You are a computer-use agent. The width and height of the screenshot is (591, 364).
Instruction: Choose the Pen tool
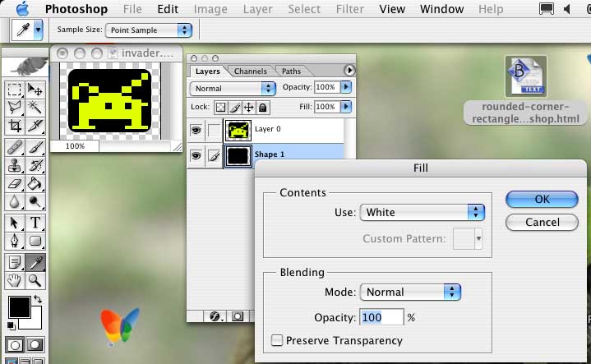click(x=15, y=241)
